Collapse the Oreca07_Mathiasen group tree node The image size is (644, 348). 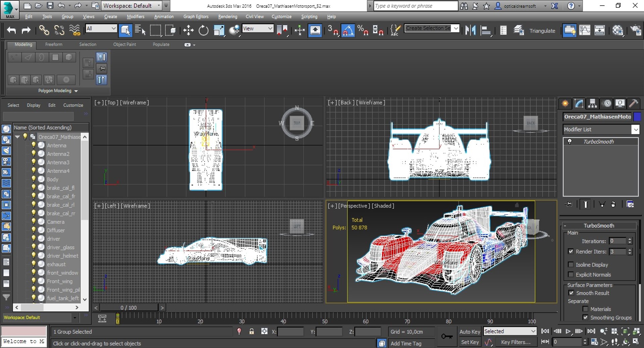17,137
